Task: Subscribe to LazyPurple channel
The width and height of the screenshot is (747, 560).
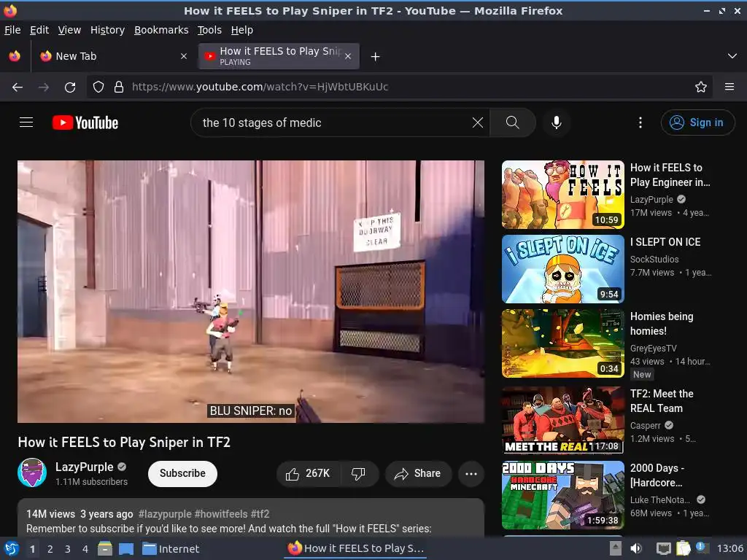Action: click(182, 473)
